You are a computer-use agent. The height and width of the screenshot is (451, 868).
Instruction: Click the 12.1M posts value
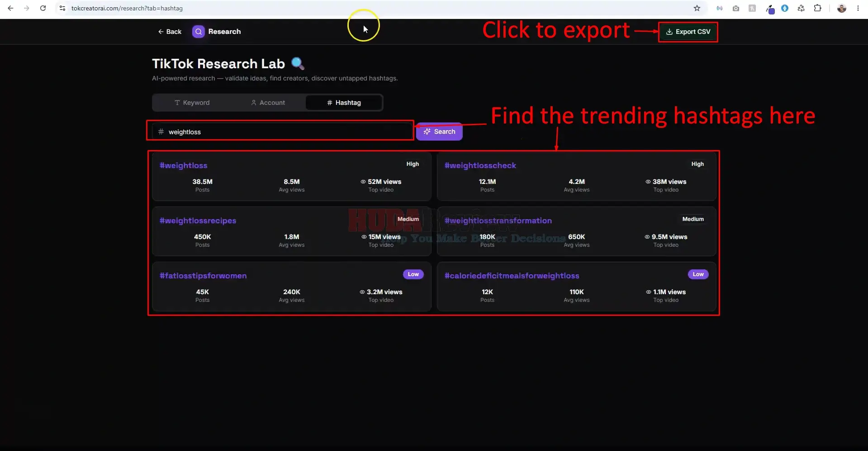tap(487, 182)
